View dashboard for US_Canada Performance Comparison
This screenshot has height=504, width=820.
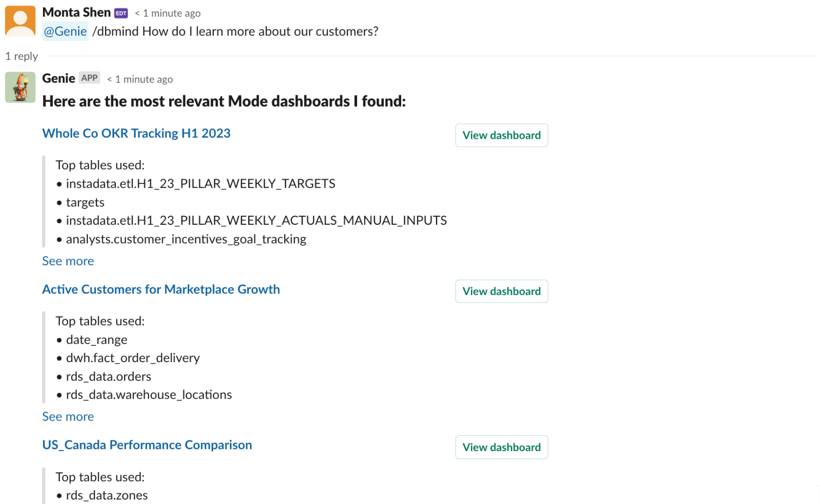[x=501, y=447]
